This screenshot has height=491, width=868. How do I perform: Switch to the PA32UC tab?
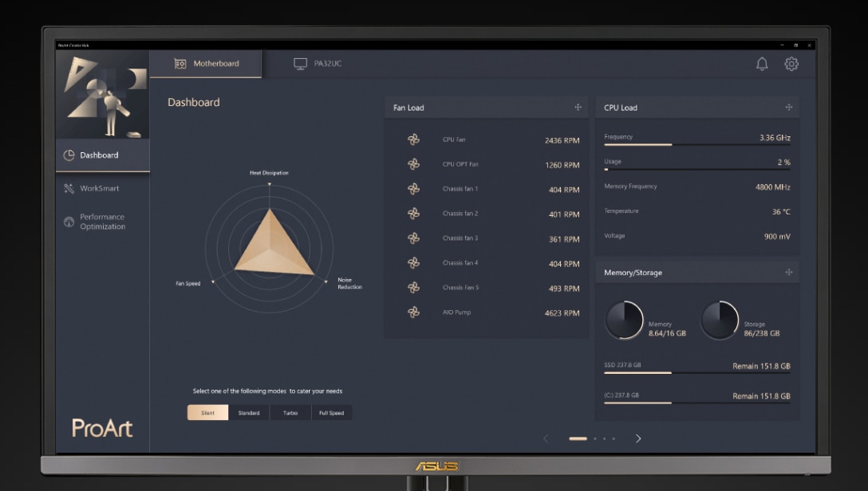(x=318, y=64)
